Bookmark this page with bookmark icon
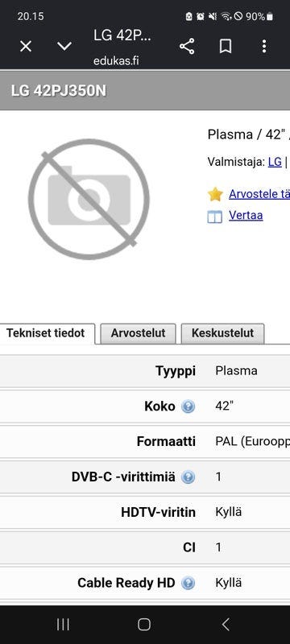This screenshot has width=290, height=644. (225, 47)
